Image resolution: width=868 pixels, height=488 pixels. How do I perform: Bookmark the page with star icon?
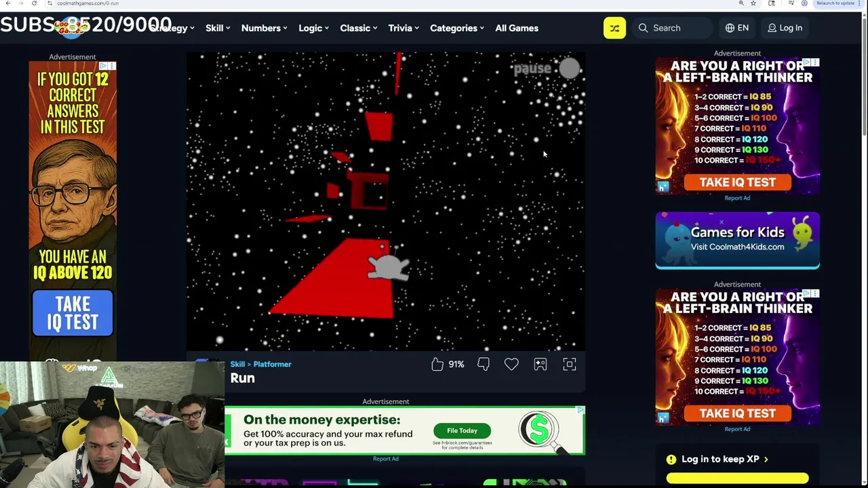coord(753,3)
